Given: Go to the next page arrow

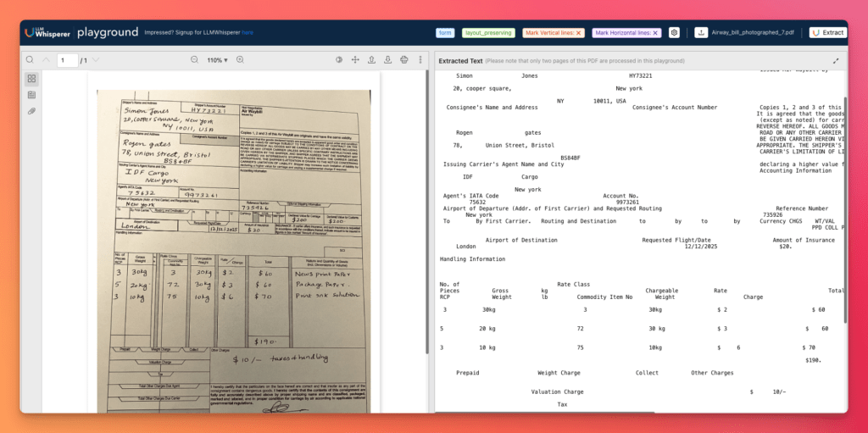Looking at the screenshot, I should coord(96,60).
